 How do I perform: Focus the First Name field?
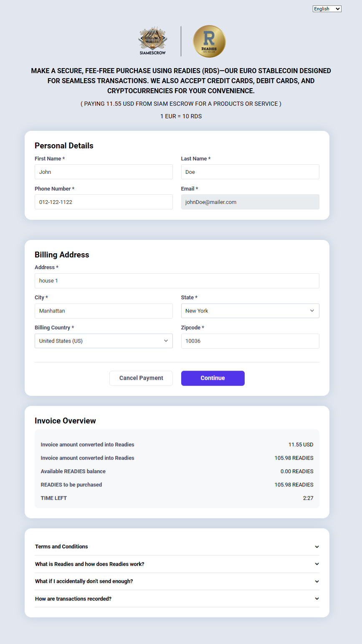coord(104,172)
